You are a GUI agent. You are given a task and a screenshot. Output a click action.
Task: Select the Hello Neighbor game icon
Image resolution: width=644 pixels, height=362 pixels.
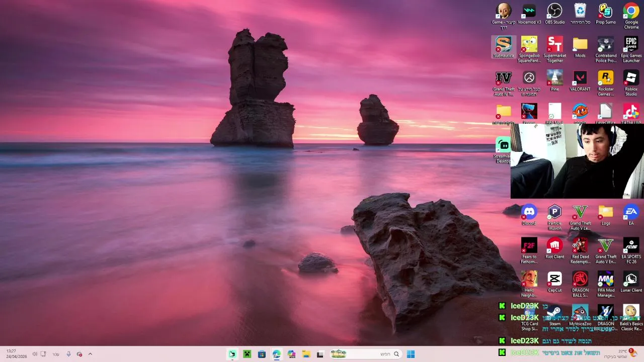529,284
